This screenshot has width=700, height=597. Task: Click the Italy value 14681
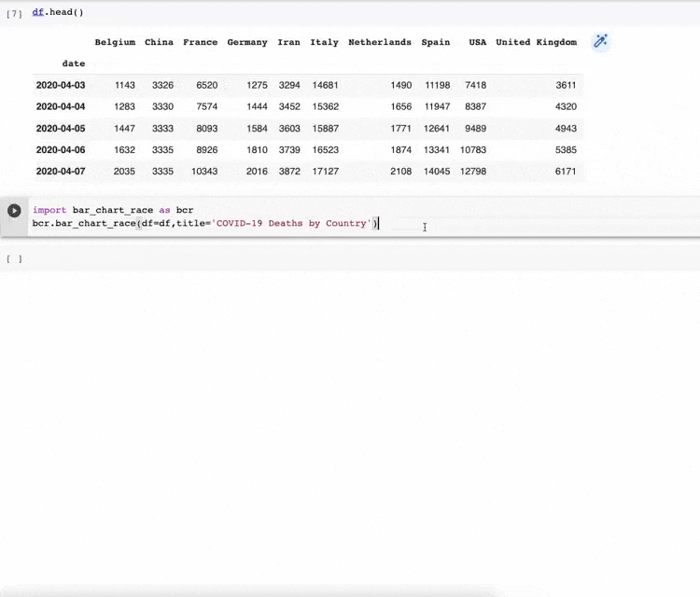point(325,85)
